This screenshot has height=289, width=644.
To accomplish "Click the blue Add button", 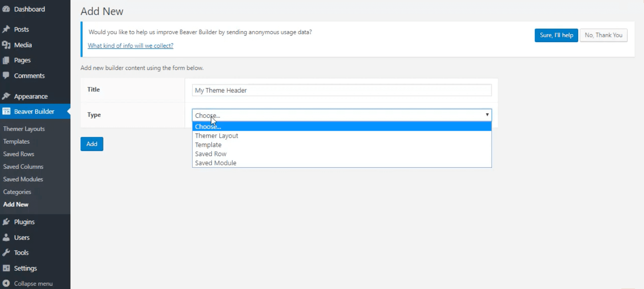I will click(92, 144).
